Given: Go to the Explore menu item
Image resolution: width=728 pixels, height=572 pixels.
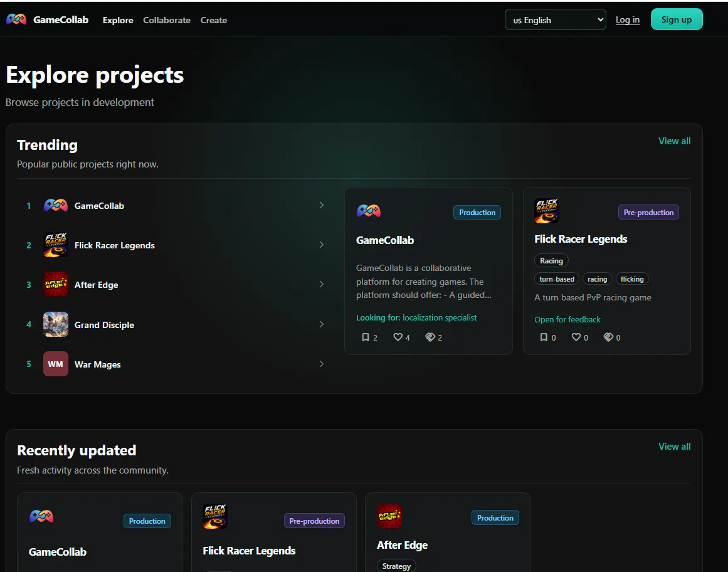Looking at the screenshot, I should click(118, 20).
